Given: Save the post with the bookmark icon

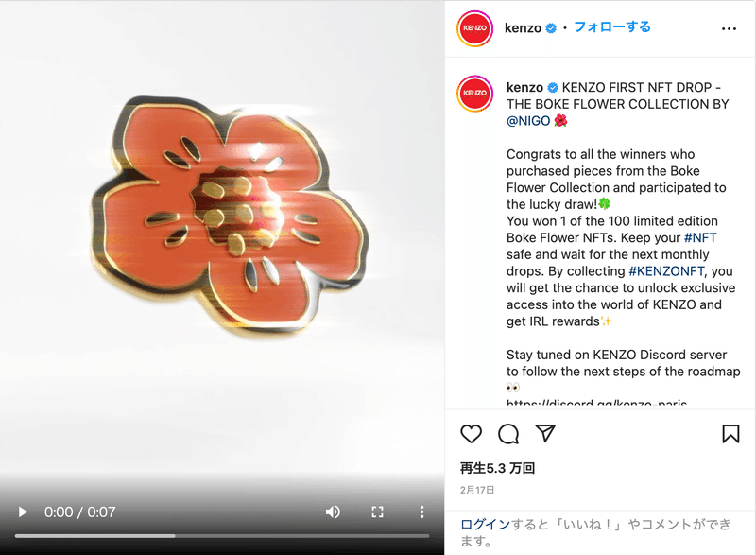Looking at the screenshot, I should [x=730, y=433].
